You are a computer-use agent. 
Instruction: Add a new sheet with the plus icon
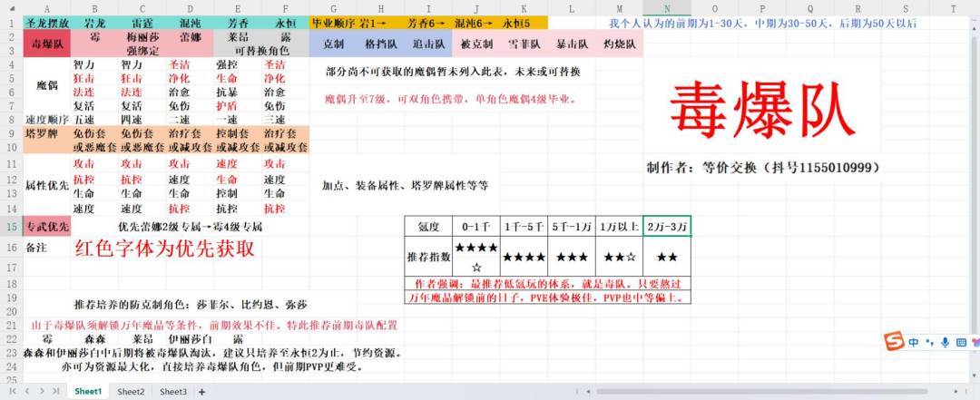pyautogui.click(x=201, y=392)
